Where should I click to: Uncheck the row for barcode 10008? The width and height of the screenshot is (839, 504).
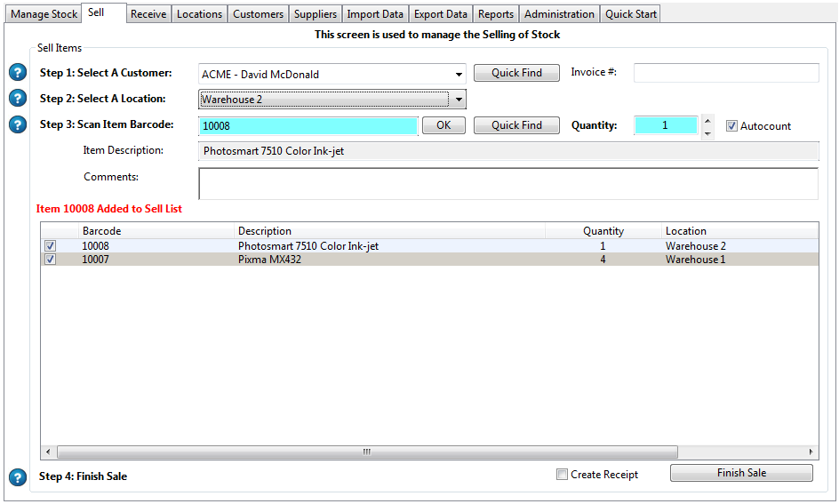[x=51, y=246]
